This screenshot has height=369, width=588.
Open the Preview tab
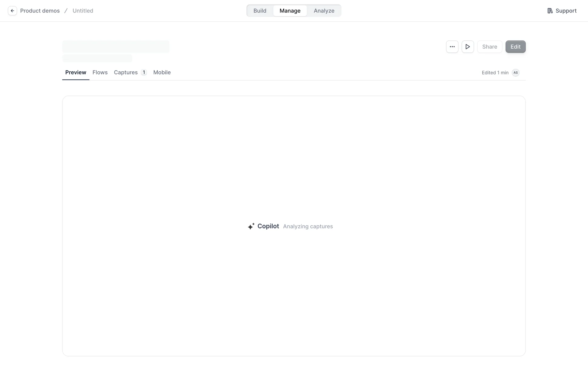pos(76,73)
